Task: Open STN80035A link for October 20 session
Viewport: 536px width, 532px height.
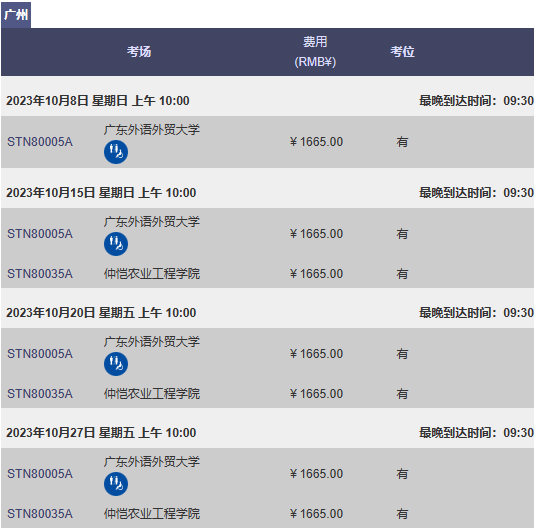Action: (x=40, y=394)
